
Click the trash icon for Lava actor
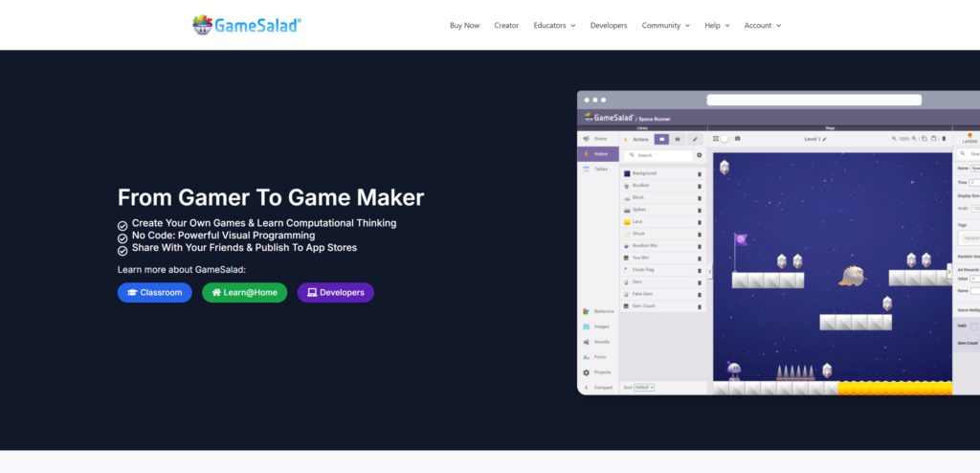pos(700,221)
